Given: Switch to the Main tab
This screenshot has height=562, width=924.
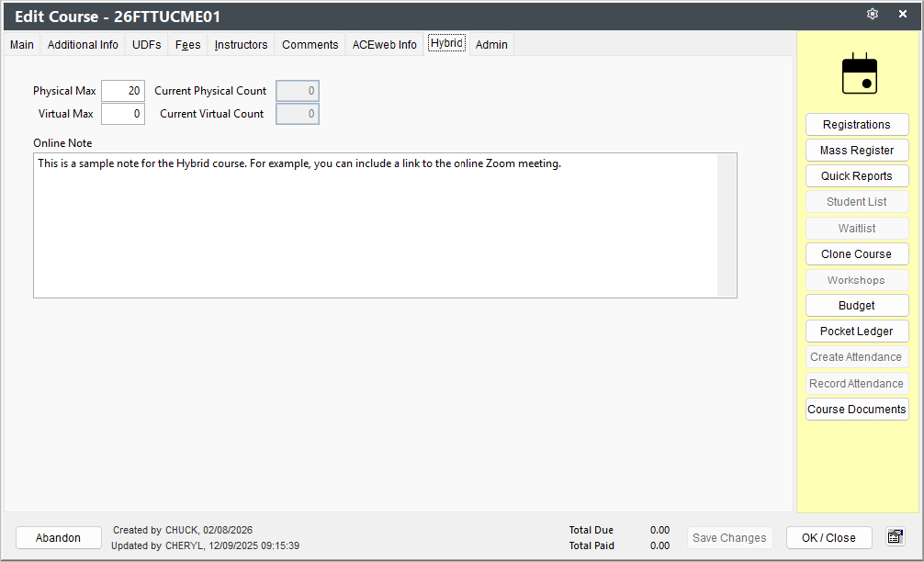Looking at the screenshot, I should [x=22, y=45].
